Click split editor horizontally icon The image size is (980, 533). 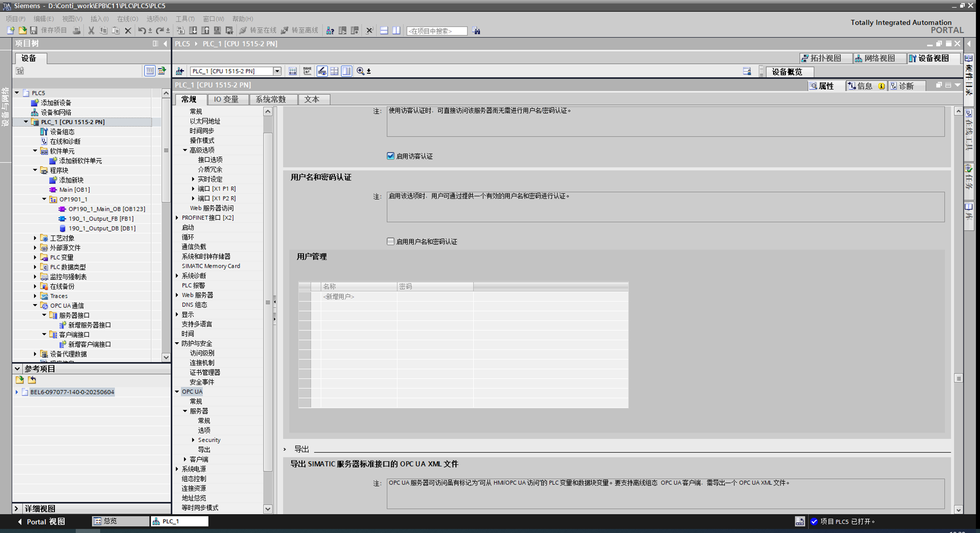[384, 31]
